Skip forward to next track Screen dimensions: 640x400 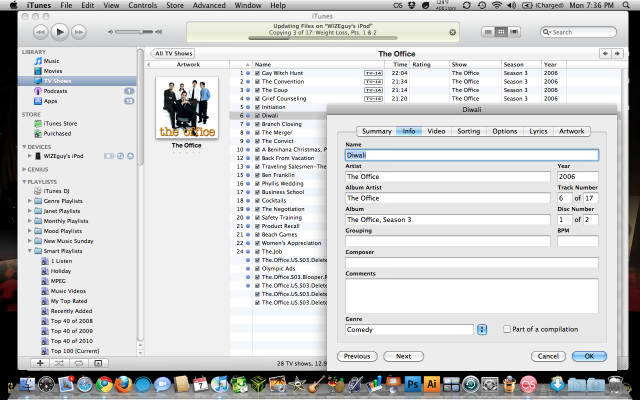tap(79, 32)
